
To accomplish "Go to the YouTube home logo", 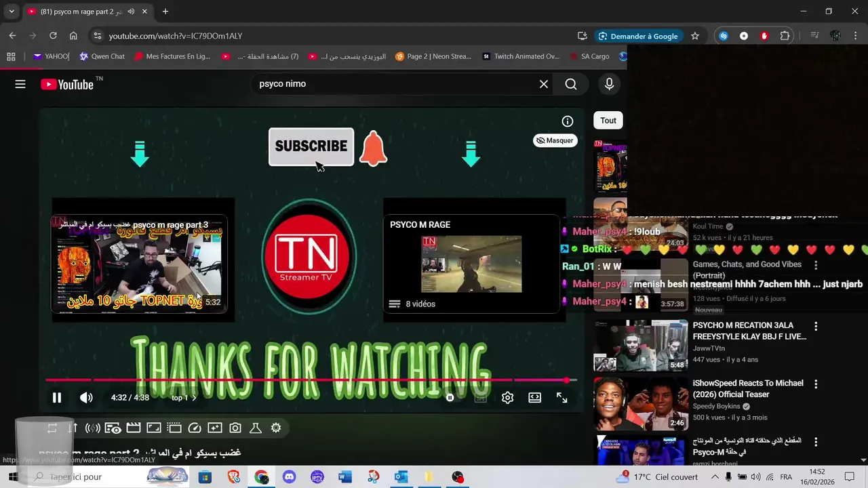I will click(66, 84).
